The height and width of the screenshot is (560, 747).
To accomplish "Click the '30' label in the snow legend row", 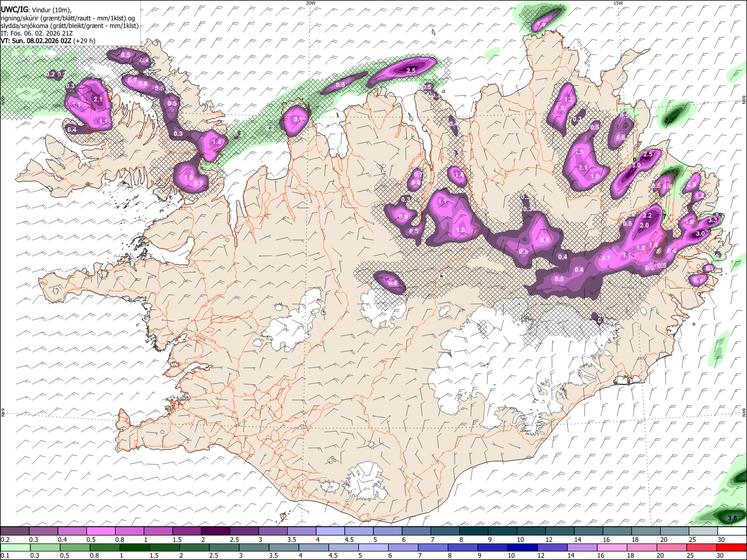I will pos(721,540).
